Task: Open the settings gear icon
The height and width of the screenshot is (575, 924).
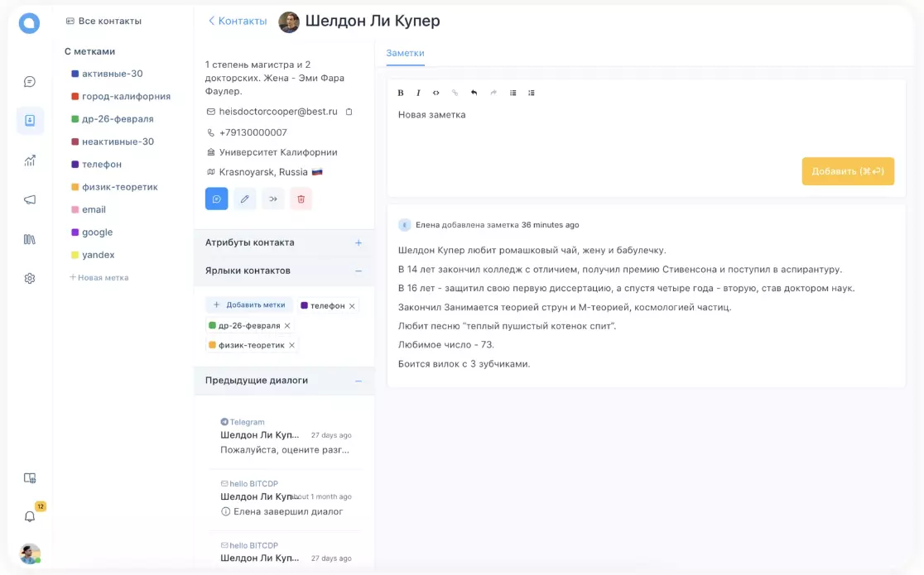Action: [x=30, y=278]
